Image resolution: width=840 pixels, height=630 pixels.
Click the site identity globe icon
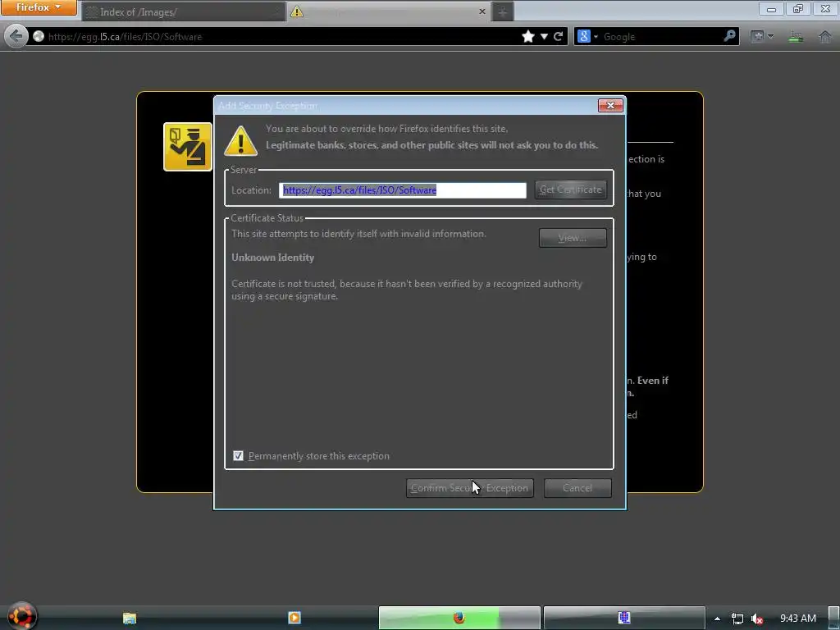(39, 36)
